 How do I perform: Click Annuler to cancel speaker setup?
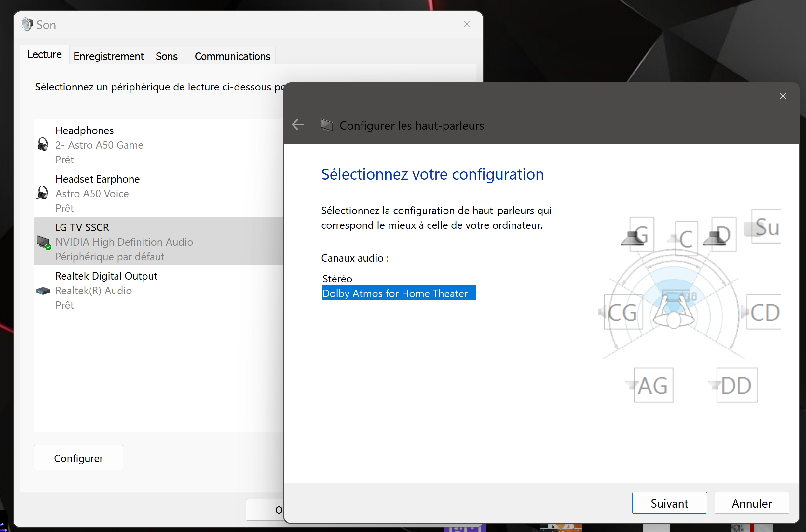pyautogui.click(x=751, y=503)
